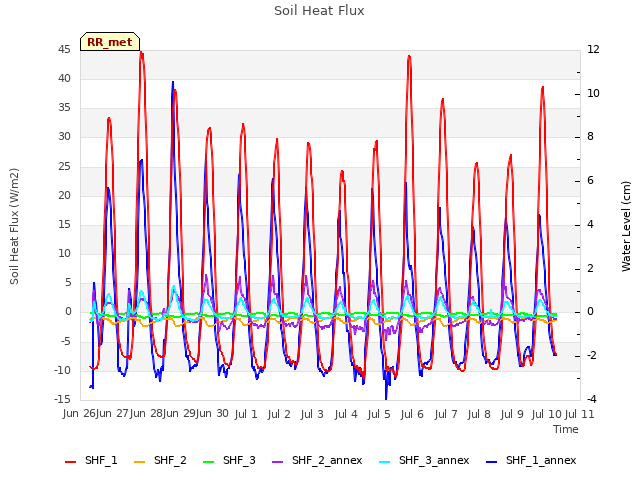Toggle the SHF_2_annex legend label

click(327, 460)
